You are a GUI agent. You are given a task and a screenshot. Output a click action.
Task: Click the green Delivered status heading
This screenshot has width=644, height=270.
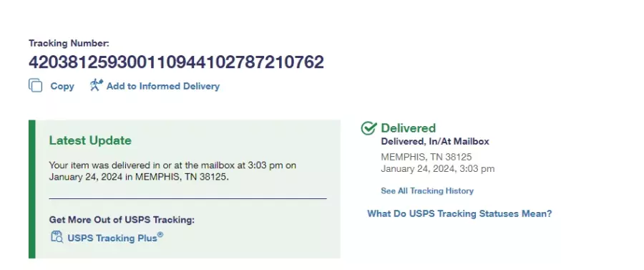409,127
